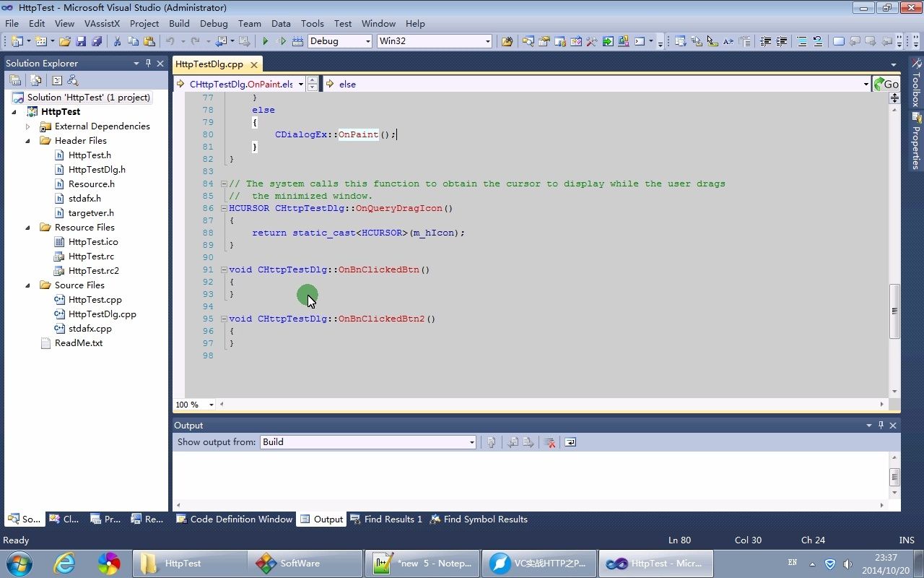Screen dimensions: 924x578
Task: Open the Tools menu
Action: tap(313, 23)
